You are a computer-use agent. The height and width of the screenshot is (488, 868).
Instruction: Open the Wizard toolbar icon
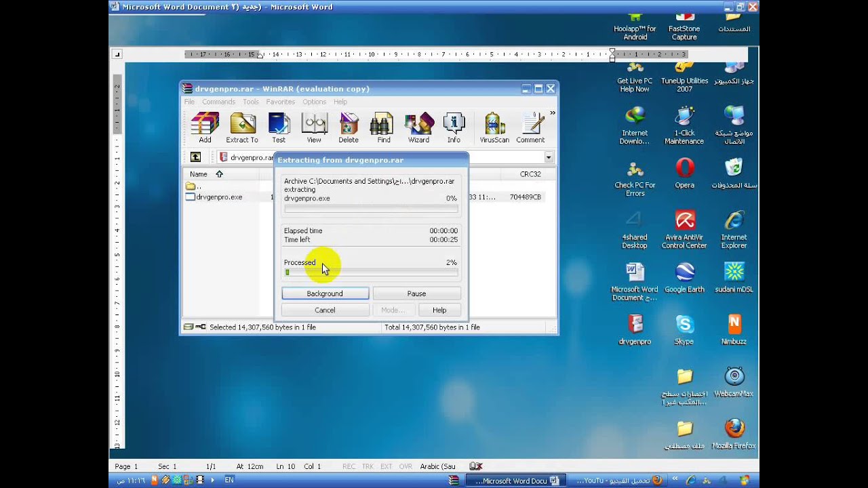click(418, 127)
